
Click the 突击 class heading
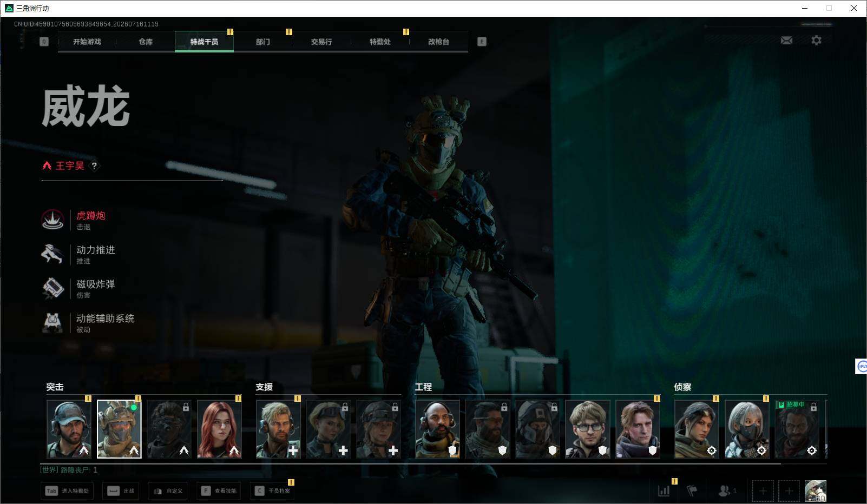point(55,387)
